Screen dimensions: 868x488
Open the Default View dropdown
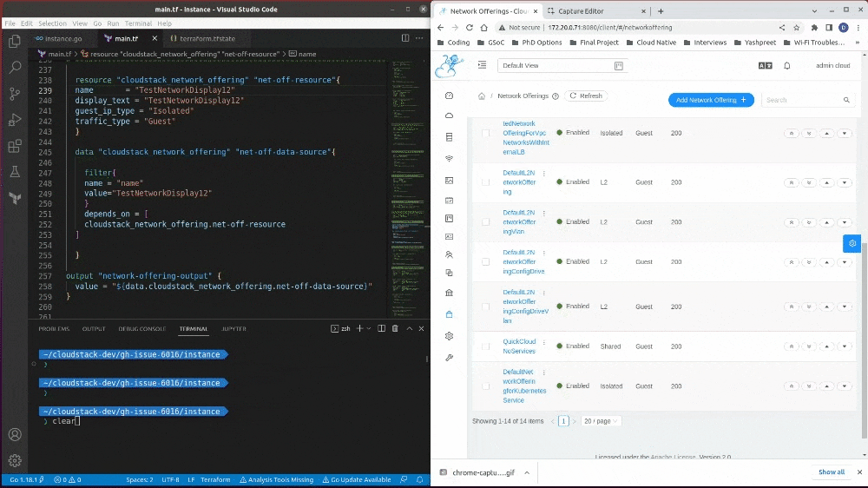pyautogui.click(x=561, y=65)
